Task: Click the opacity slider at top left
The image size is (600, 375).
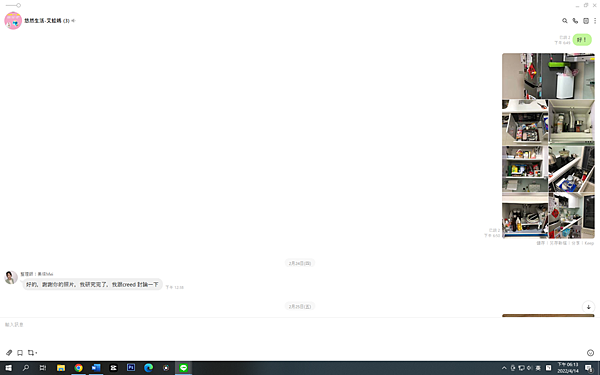Action: [x=13, y=5]
